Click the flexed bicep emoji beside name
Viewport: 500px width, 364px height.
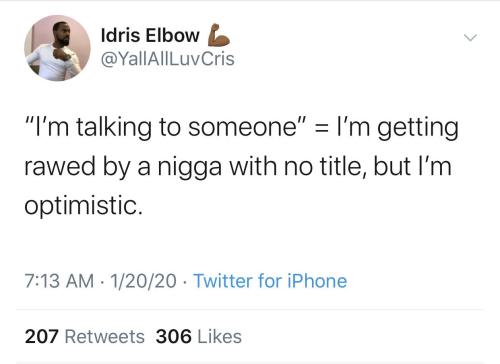pos(219,35)
